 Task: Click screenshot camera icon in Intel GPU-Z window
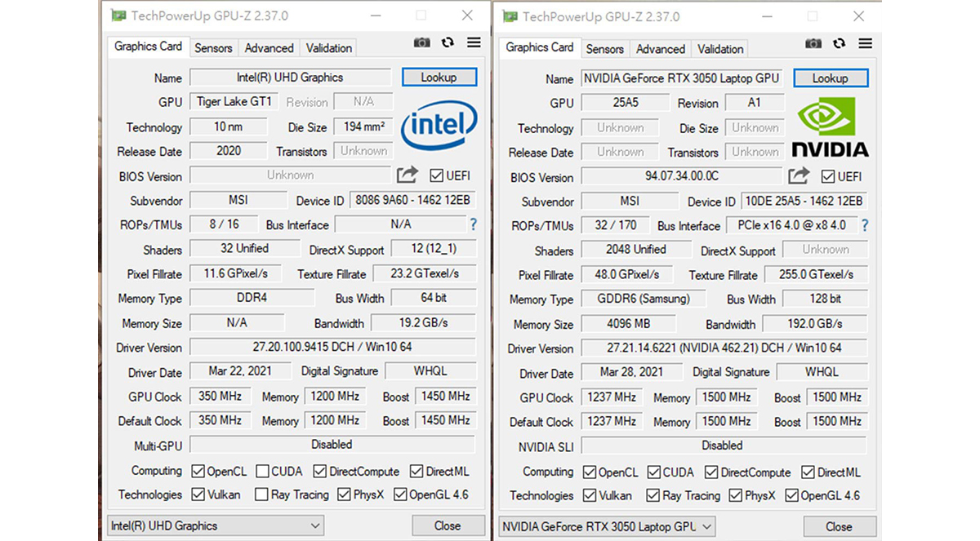click(x=421, y=43)
